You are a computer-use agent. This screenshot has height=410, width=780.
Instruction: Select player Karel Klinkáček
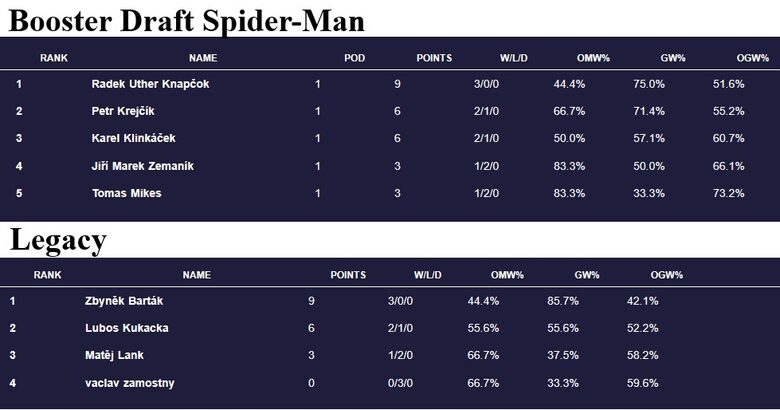[x=133, y=138]
